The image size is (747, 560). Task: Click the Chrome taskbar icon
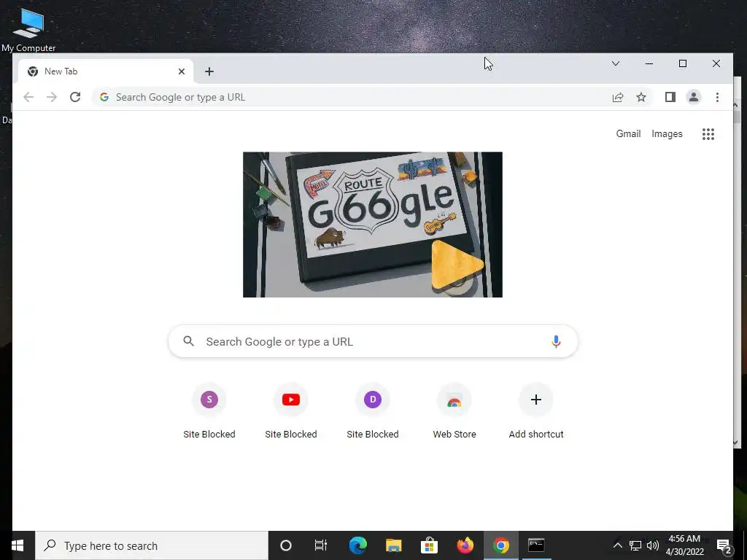500,545
